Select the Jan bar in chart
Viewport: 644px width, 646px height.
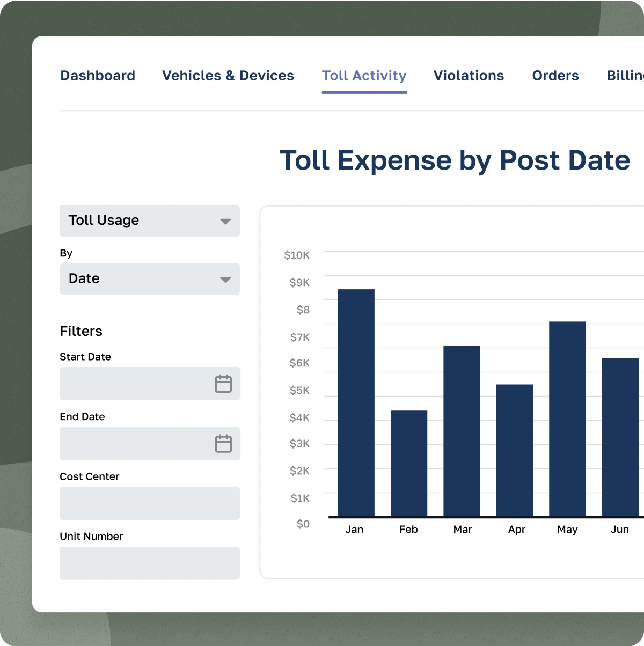click(356, 403)
